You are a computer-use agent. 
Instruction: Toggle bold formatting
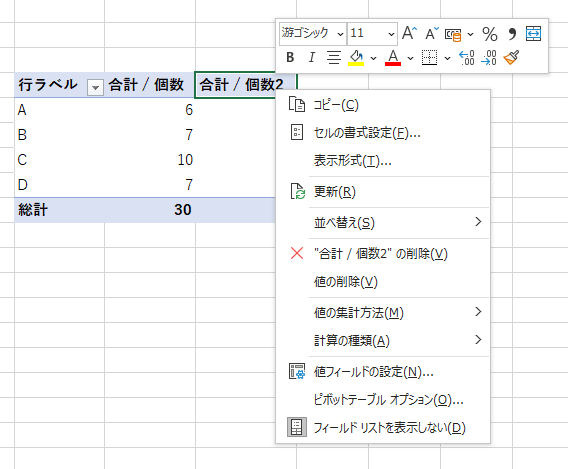click(290, 57)
